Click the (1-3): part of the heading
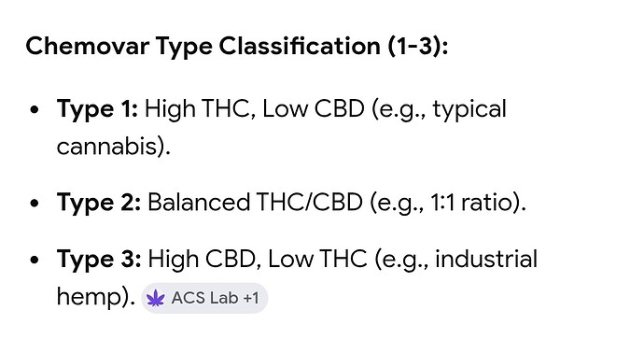 click(417, 46)
